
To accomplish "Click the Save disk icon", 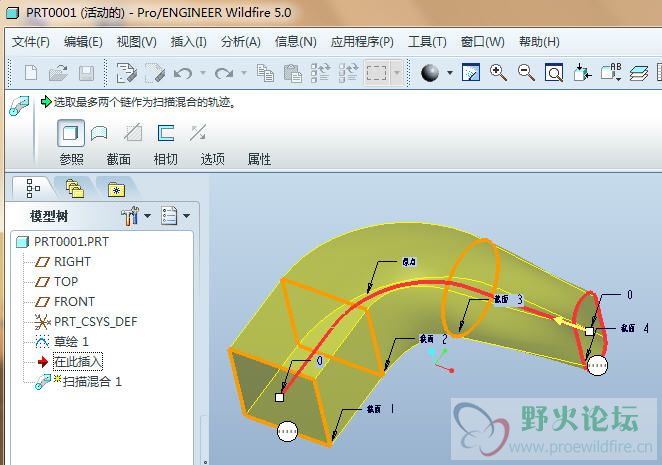I will point(87,73).
